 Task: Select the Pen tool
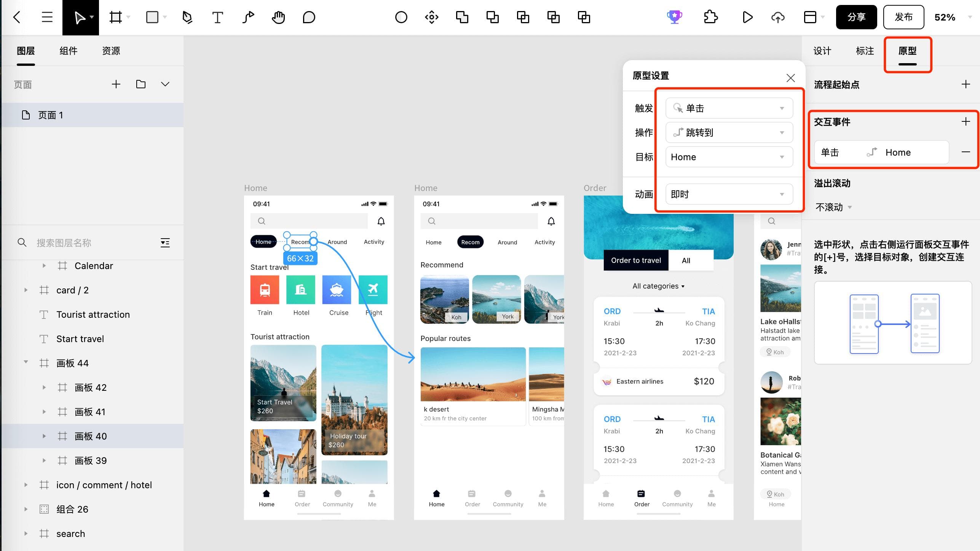187,17
